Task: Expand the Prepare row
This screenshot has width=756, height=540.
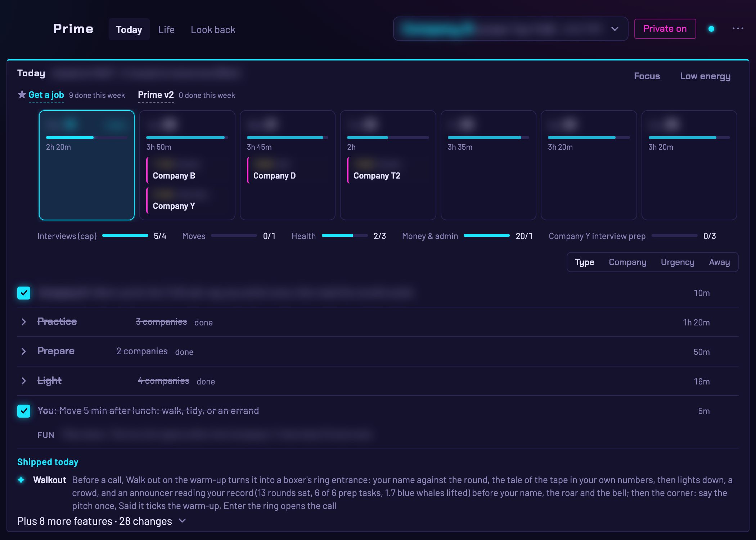Action: point(24,351)
